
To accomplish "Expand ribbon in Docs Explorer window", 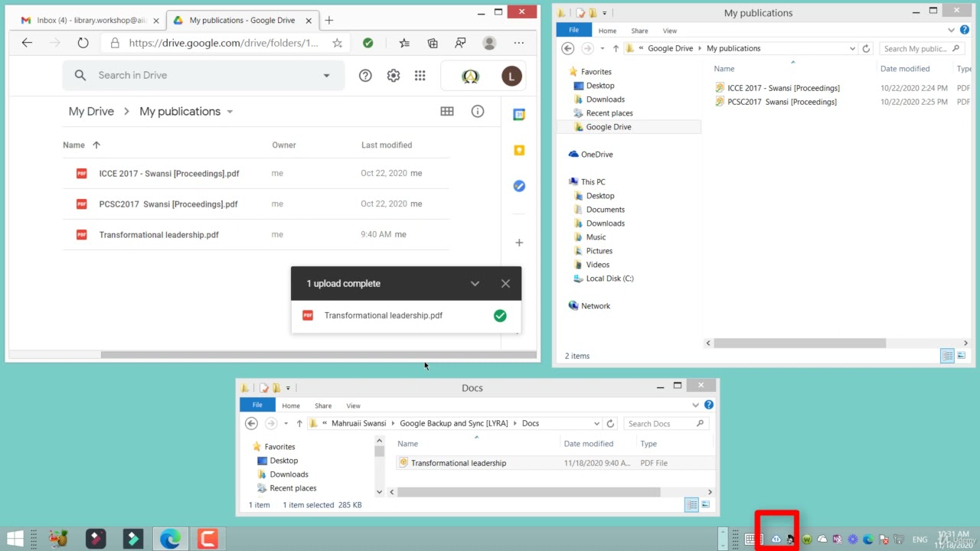I will click(x=695, y=405).
